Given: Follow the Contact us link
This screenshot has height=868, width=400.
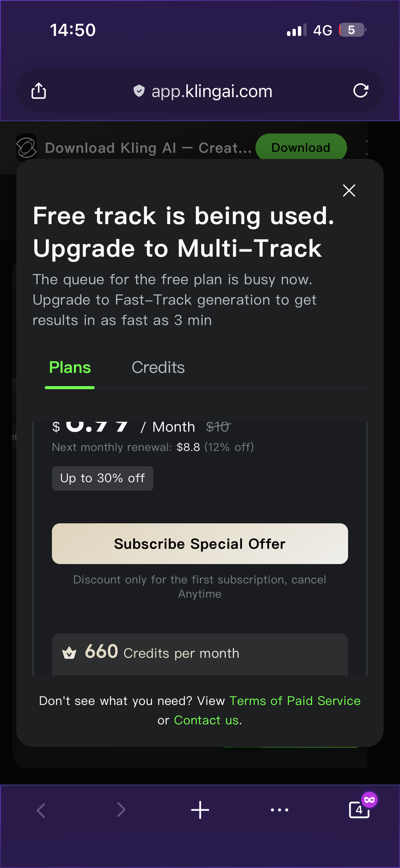Looking at the screenshot, I should click(206, 720).
